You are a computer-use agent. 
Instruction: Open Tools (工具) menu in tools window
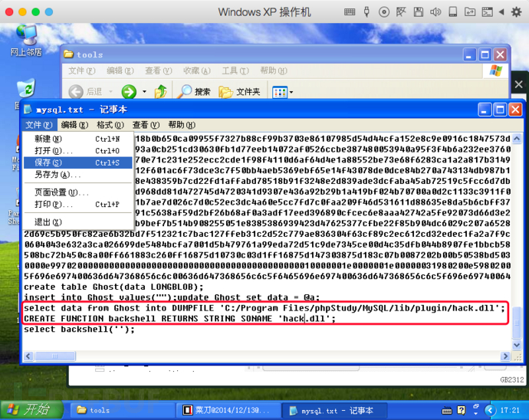pos(235,71)
